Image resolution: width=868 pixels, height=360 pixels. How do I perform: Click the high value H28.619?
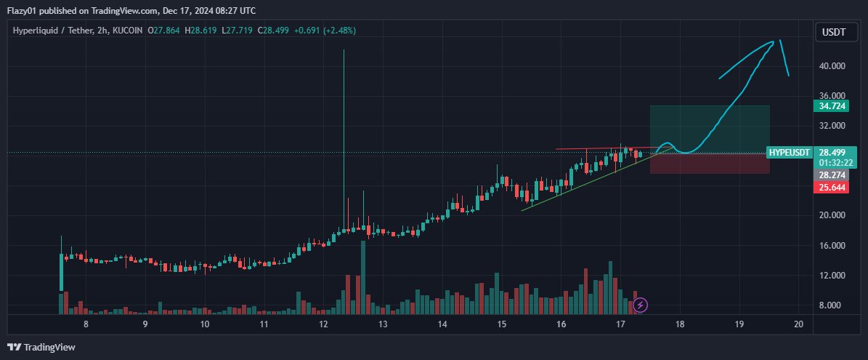coord(201,31)
